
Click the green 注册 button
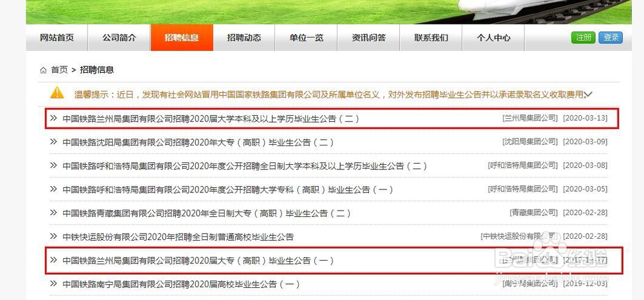click(x=583, y=37)
